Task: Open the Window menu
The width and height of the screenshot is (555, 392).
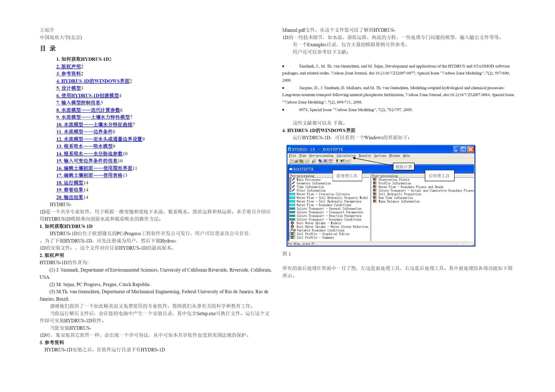Action: click(x=394, y=156)
